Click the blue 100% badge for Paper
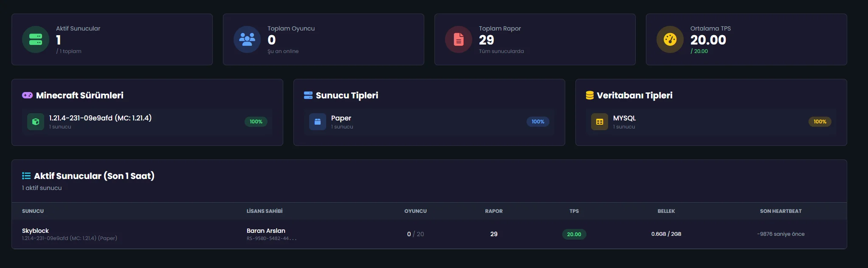Screen dimensions: 868x268 click(x=538, y=122)
